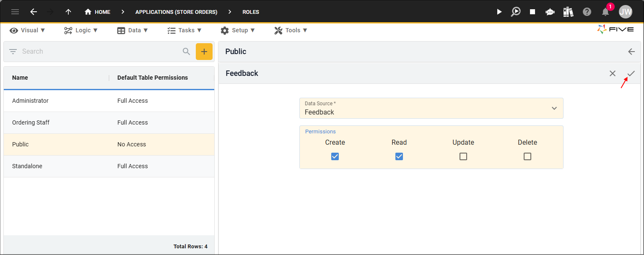This screenshot has height=255, width=644.
Task: Open the Logic menu
Action: [81, 30]
